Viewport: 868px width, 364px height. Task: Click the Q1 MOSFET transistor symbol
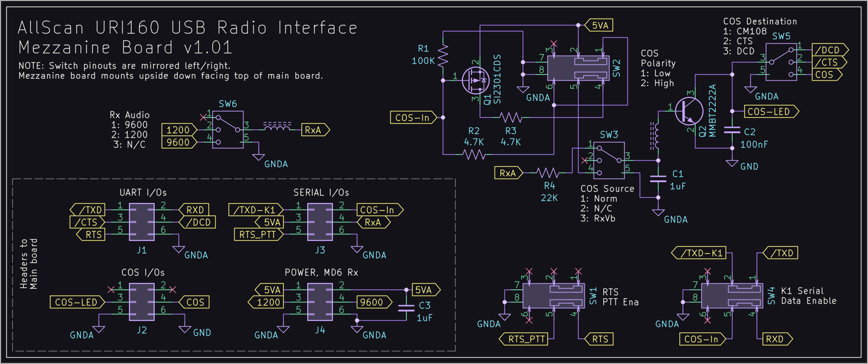tap(475, 80)
